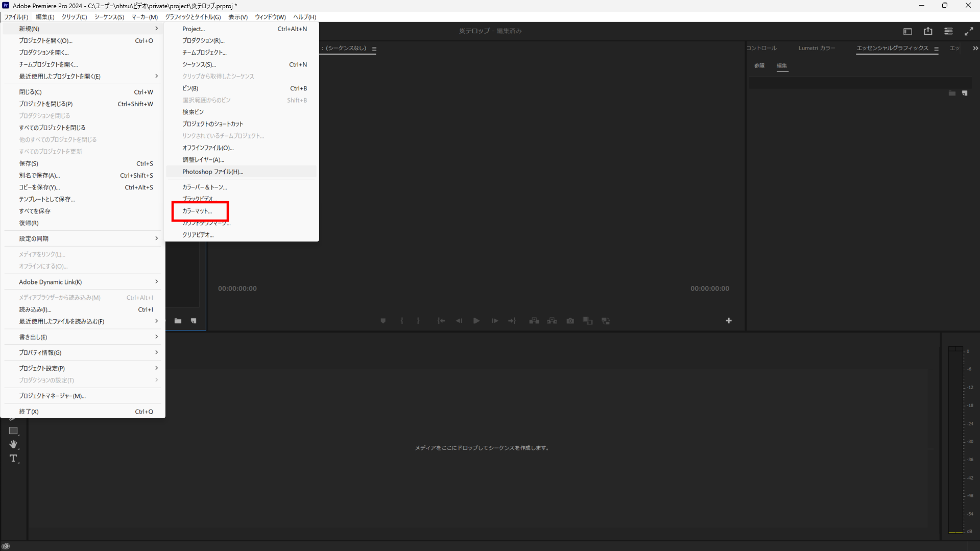Viewport: 980px width, 551px height.
Task: Choose 読み込み(I)... in File menu
Action: (83, 309)
